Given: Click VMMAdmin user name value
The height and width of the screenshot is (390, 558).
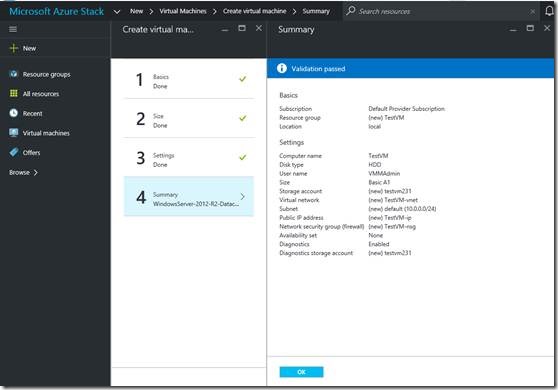Looking at the screenshot, I should 384,174.
